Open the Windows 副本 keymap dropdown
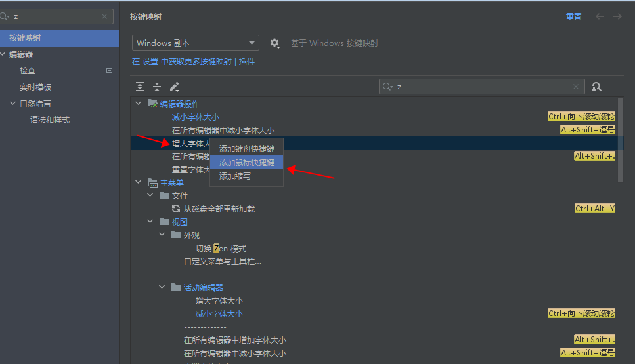635x364 pixels. tap(196, 43)
